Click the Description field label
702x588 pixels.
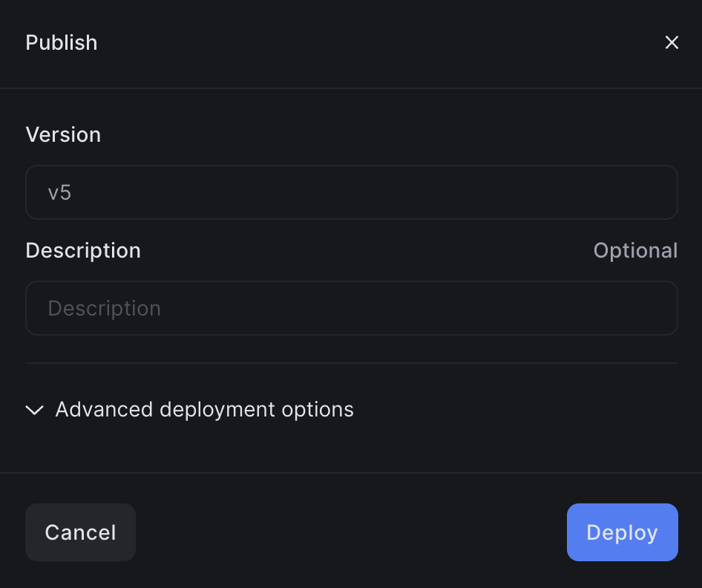pyautogui.click(x=83, y=250)
